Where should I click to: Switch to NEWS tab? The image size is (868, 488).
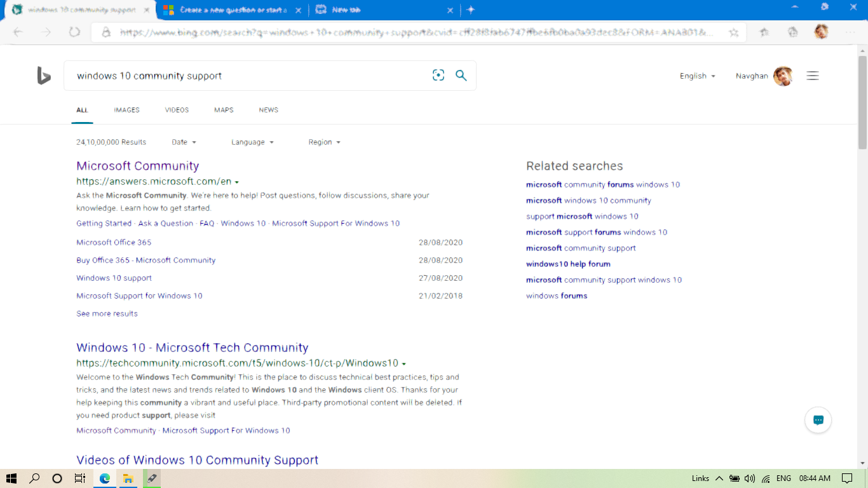point(269,110)
